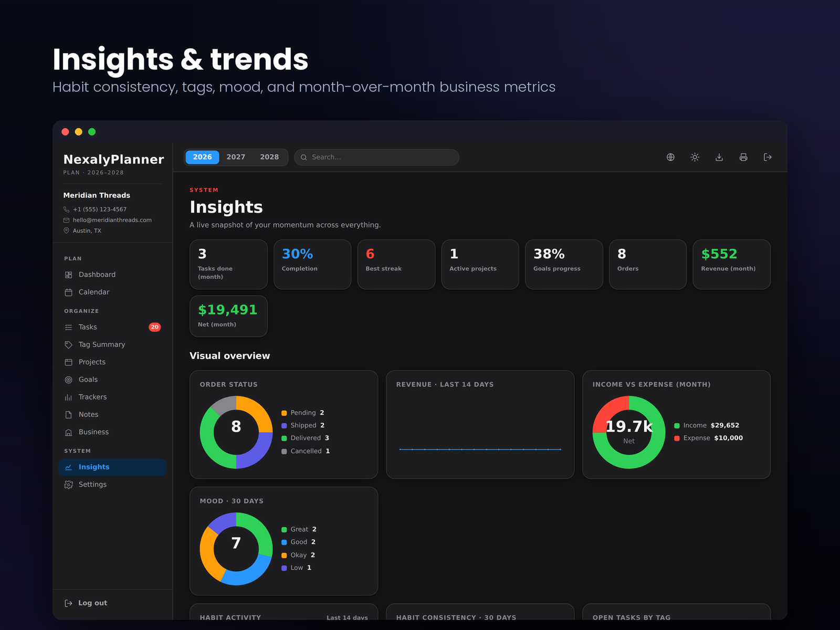The width and height of the screenshot is (840, 630).
Task: Click the Business building icon
Action: click(x=68, y=432)
